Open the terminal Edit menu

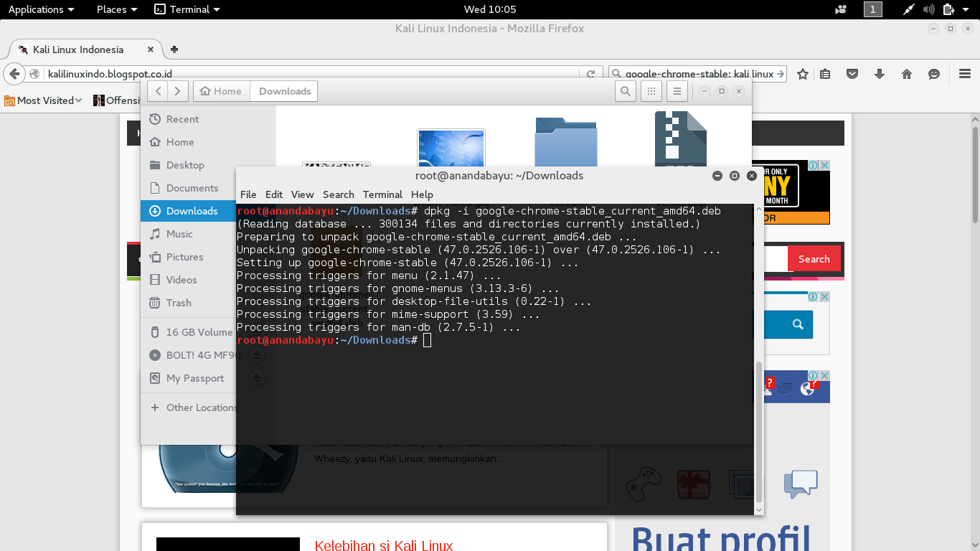274,194
